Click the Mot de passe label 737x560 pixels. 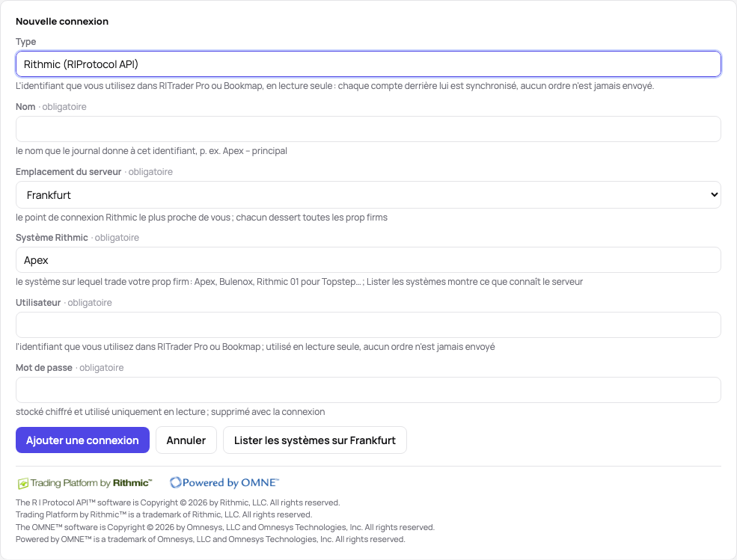click(x=44, y=368)
